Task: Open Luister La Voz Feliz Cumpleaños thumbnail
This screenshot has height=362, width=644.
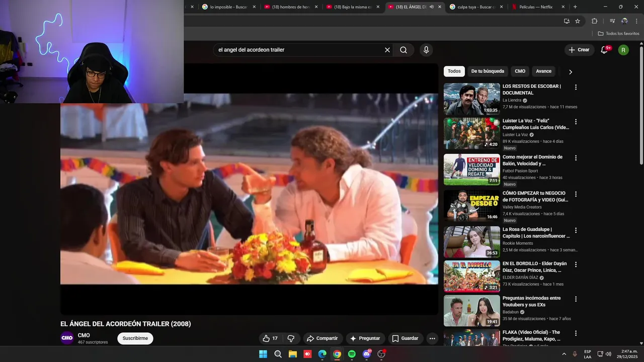Action: (x=472, y=134)
